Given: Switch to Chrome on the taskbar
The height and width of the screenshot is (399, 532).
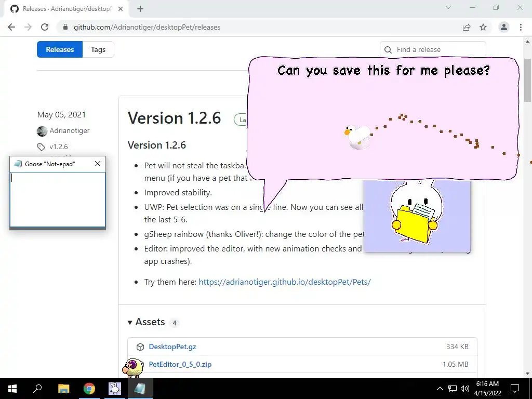Looking at the screenshot, I should coord(89,389).
